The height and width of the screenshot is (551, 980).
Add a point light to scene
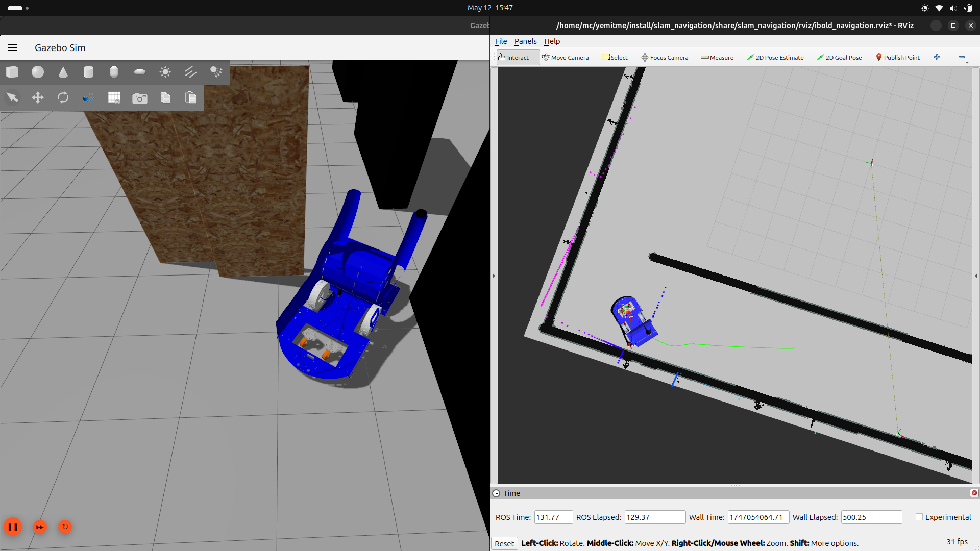[165, 72]
